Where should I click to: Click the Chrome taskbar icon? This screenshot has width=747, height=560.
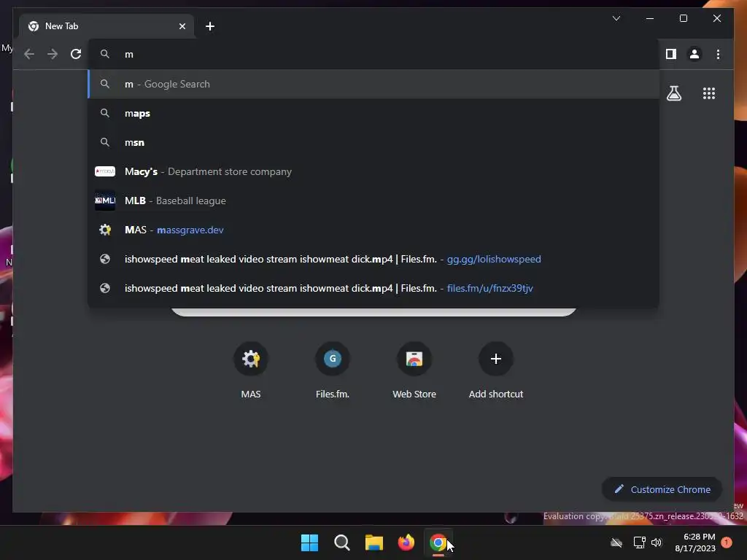point(438,542)
